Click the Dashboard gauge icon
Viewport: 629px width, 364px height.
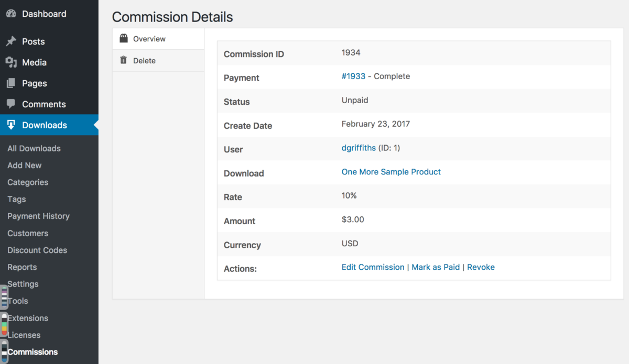pyautogui.click(x=11, y=14)
